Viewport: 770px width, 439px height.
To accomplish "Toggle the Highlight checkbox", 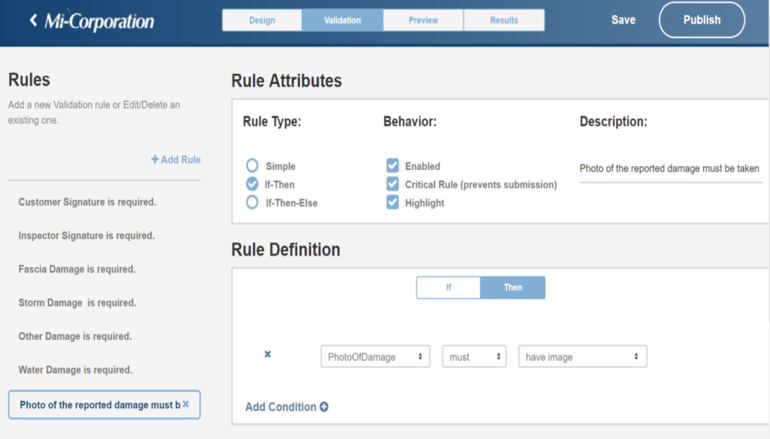I will 392,202.
